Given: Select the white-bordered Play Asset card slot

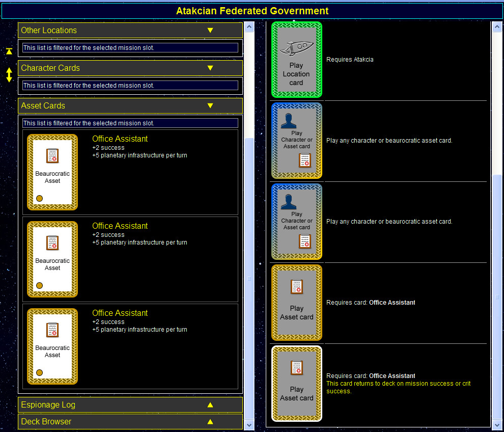Looking at the screenshot, I should (x=296, y=383).
